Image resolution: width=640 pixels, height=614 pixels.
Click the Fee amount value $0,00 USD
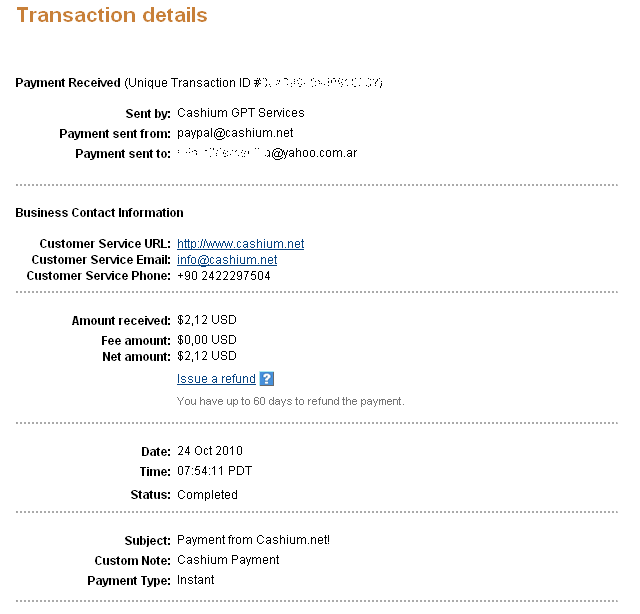[x=207, y=340]
